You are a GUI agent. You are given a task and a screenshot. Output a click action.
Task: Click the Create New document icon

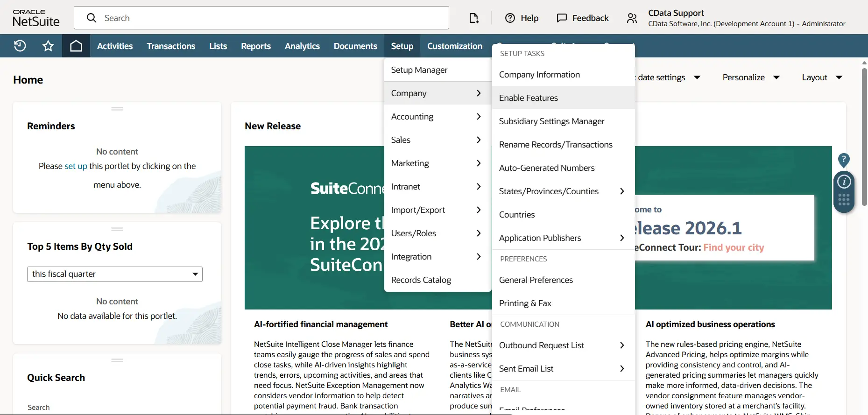pyautogui.click(x=474, y=18)
